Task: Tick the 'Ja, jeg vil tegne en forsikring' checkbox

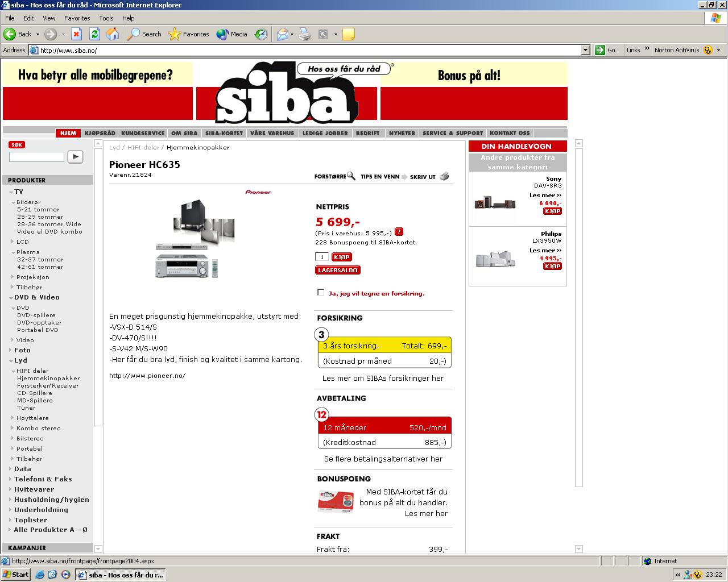Action: pos(321,292)
